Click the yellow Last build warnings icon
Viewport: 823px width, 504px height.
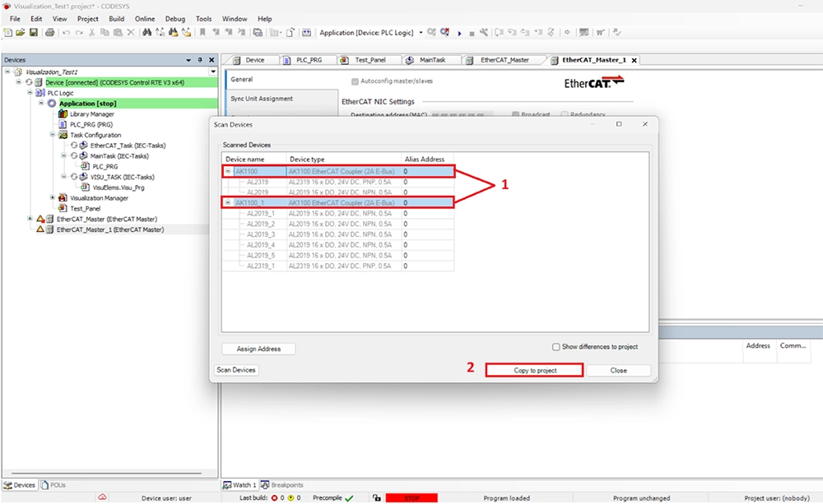(291, 497)
